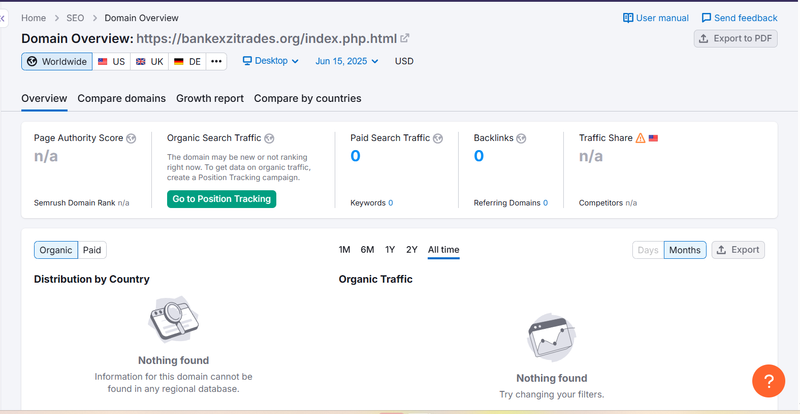Click the Competitors n/a text
This screenshot has width=800, height=414.
point(608,203)
